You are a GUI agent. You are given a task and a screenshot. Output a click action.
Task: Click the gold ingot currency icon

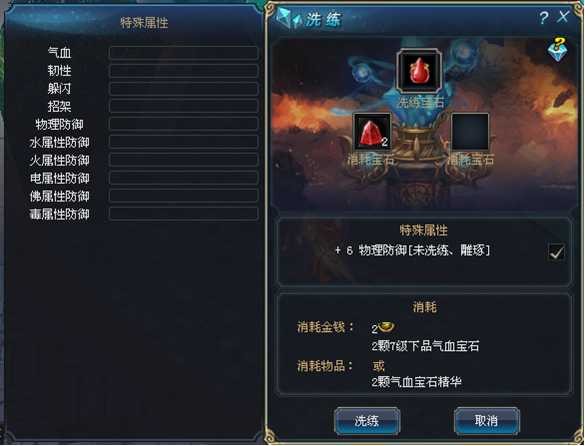point(386,327)
